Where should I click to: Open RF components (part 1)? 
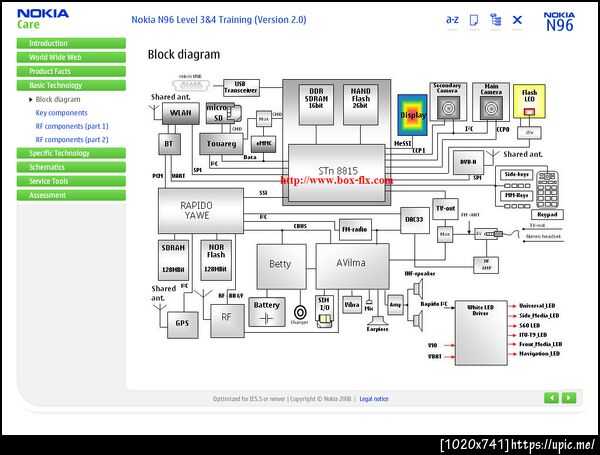pyautogui.click(x=72, y=126)
